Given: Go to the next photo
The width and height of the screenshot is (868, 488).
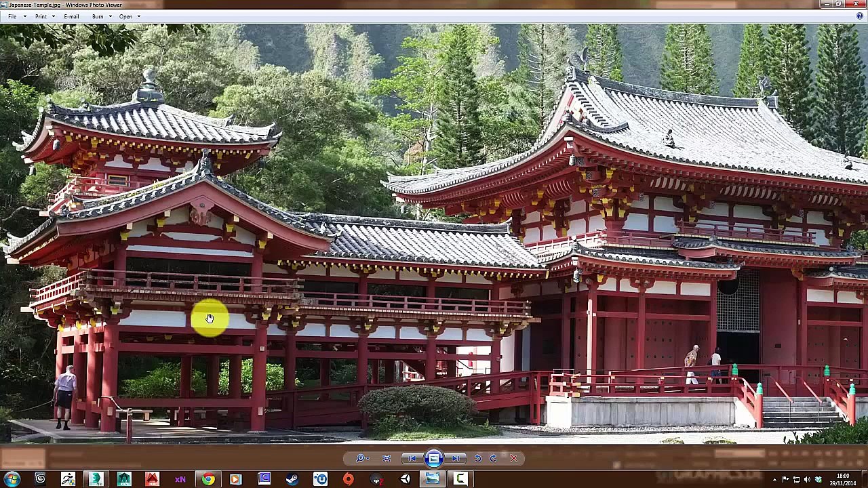Looking at the screenshot, I should pyautogui.click(x=456, y=459).
